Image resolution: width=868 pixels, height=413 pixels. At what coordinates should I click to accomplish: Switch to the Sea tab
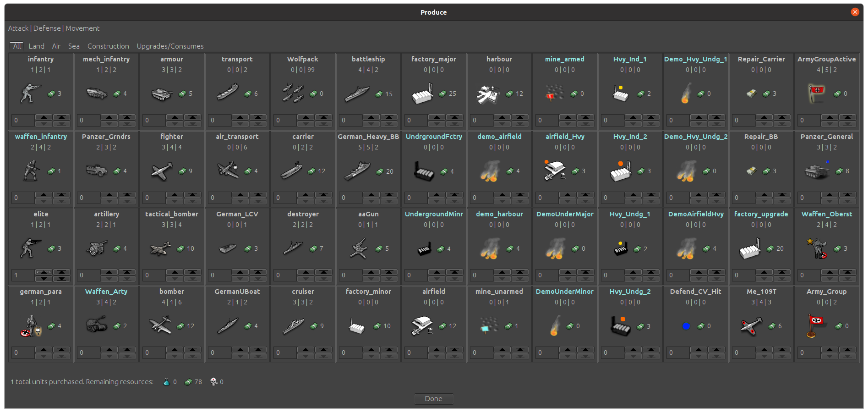(74, 46)
